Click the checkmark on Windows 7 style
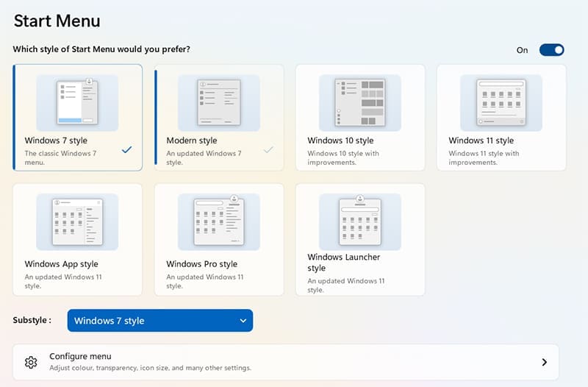The image size is (588, 387). coord(127,149)
